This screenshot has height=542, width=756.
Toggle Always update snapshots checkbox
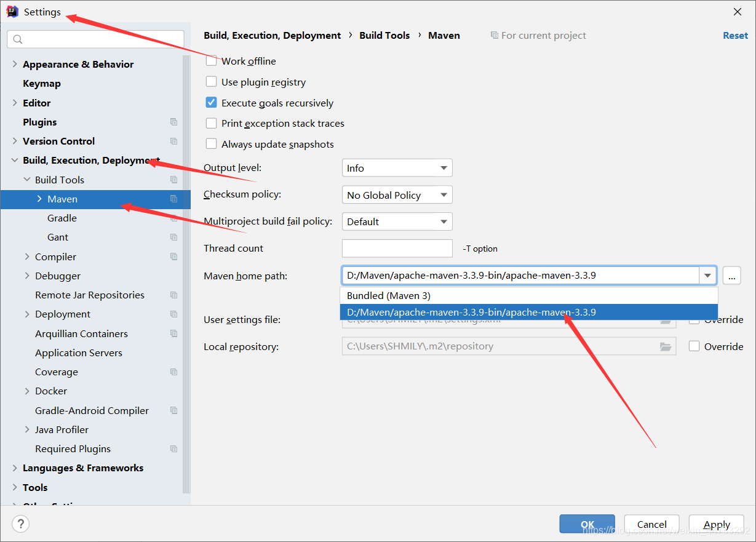(211, 144)
